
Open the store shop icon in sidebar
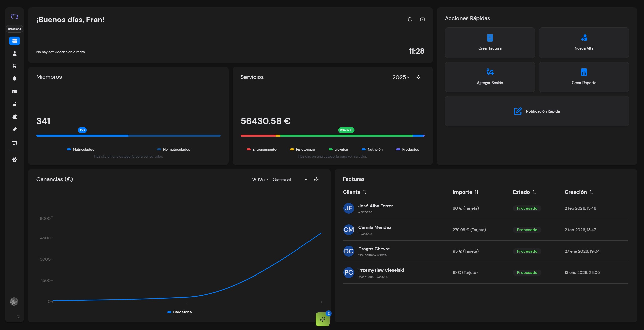click(15, 143)
